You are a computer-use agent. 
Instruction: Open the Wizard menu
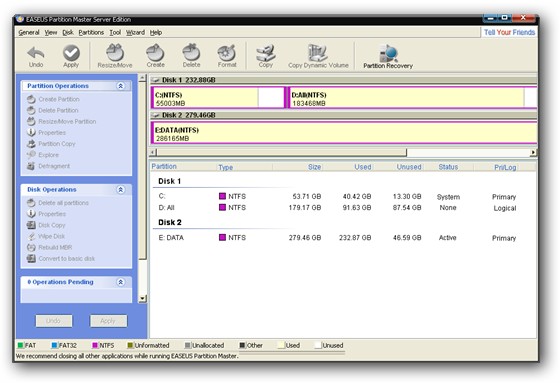(x=135, y=33)
